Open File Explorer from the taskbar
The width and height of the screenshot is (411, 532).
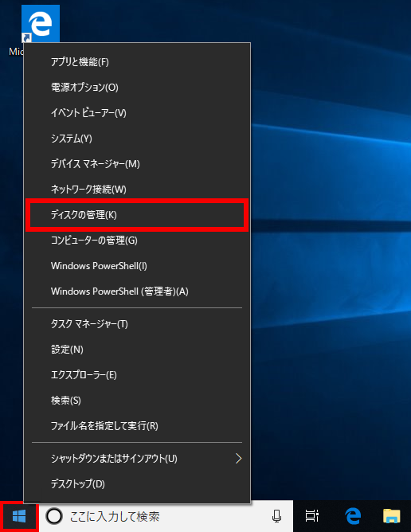pos(392,516)
